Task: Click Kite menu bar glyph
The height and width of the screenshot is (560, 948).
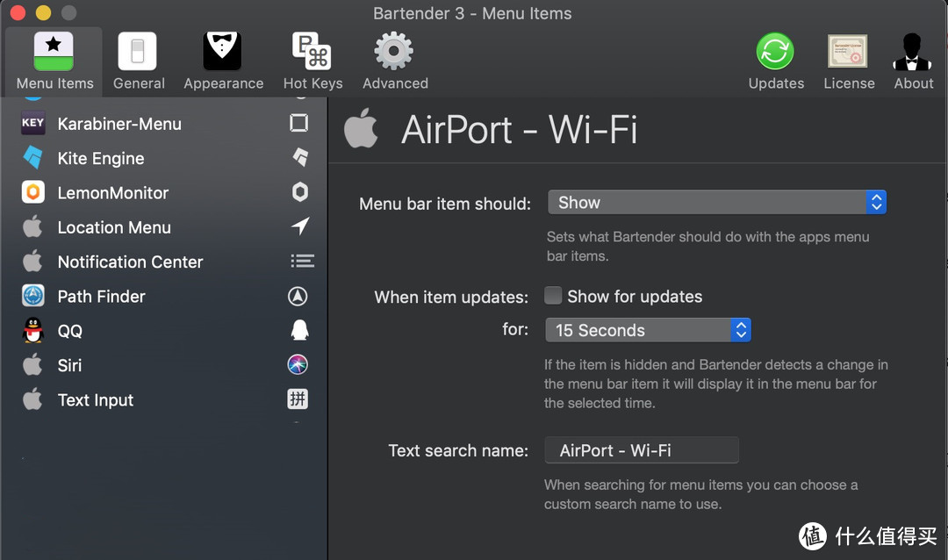Action: pyautogui.click(x=300, y=157)
